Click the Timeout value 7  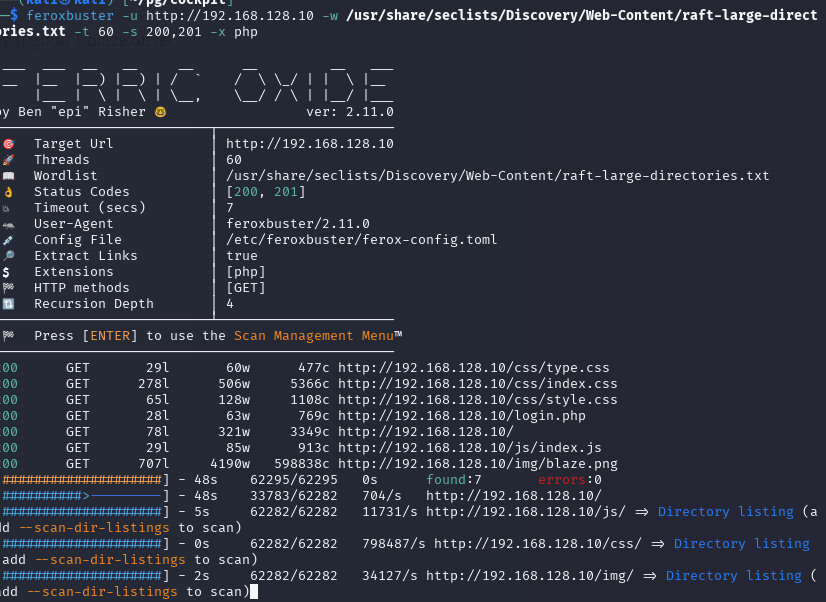[230, 208]
